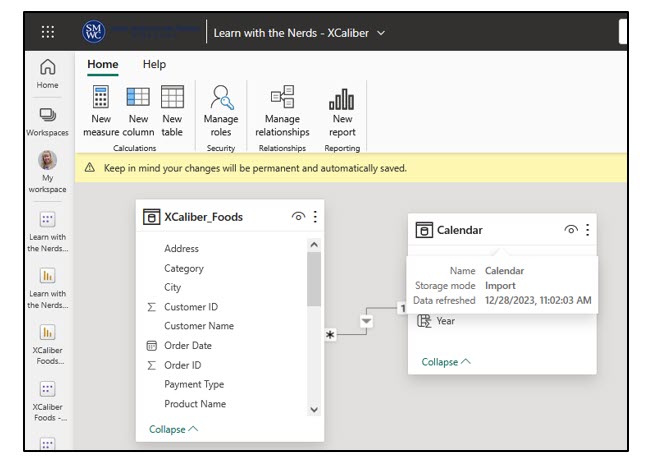Open Manage roles

(221, 111)
